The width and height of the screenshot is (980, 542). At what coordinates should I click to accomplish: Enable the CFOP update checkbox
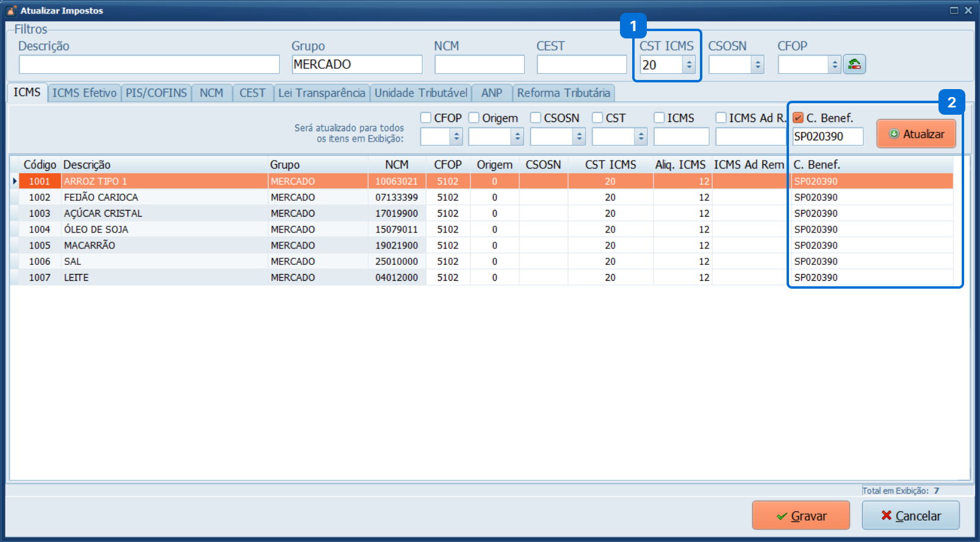click(x=426, y=118)
